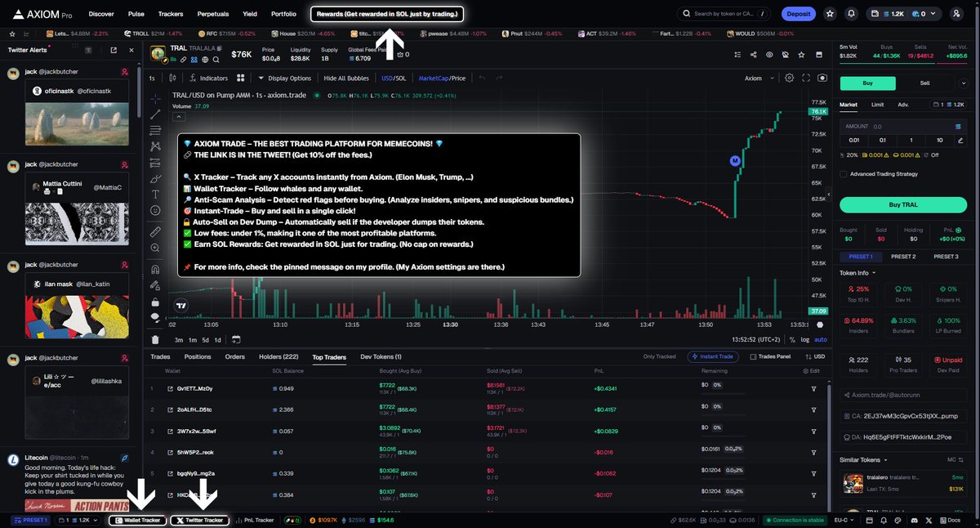Open the go-to-date calendar icon
The image size is (980, 528).
[235, 339]
